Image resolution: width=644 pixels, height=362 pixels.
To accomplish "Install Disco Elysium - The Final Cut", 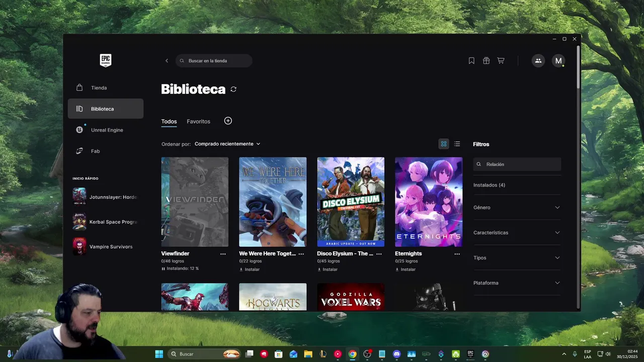I will [x=328, y=269].
